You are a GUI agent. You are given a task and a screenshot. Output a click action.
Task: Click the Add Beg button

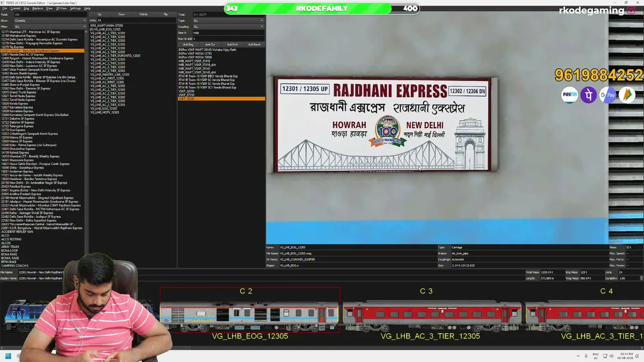click(x=188, y=45)
